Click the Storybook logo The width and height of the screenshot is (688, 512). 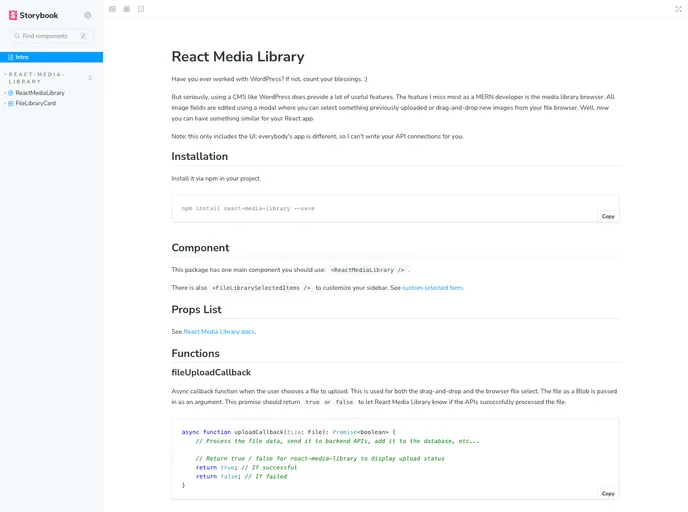[x=33, y=15]
